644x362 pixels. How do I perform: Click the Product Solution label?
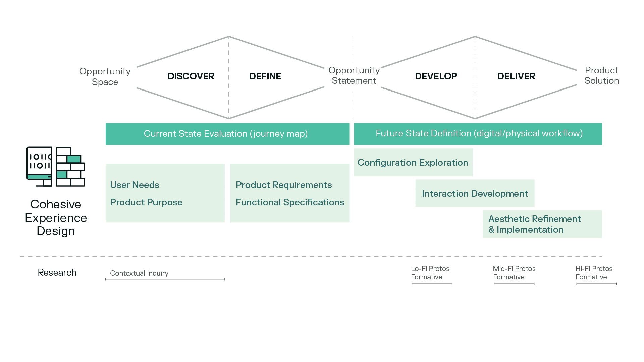click(x=601, y=75)
